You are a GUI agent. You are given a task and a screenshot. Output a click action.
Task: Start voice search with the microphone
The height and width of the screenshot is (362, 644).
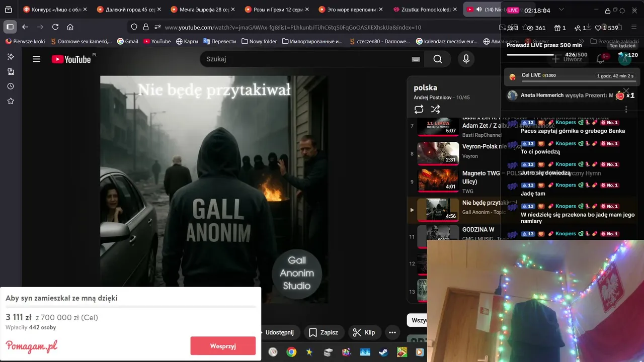[x=466, y=59]
